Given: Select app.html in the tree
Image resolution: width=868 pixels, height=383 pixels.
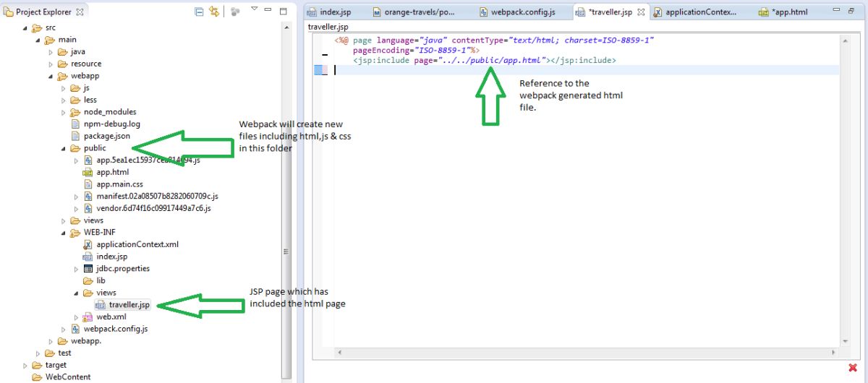Looking at the screenshot, I should [x=106, y=172].
